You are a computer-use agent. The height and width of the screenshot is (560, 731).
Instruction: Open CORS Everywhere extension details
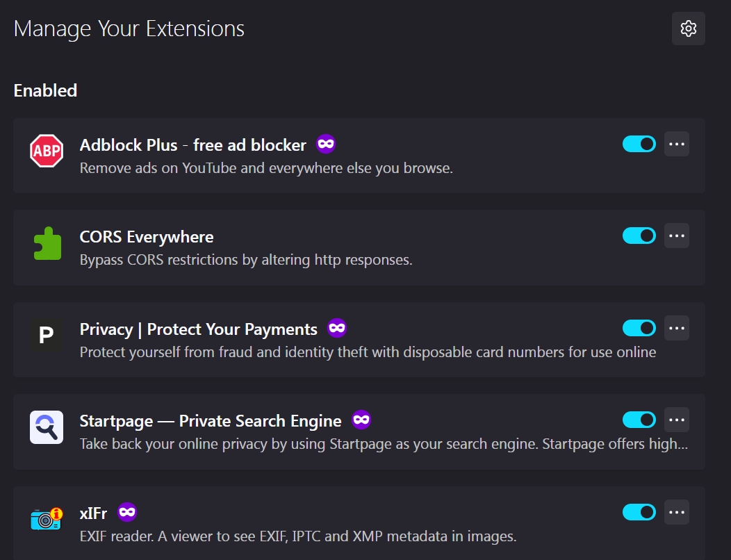359,247
